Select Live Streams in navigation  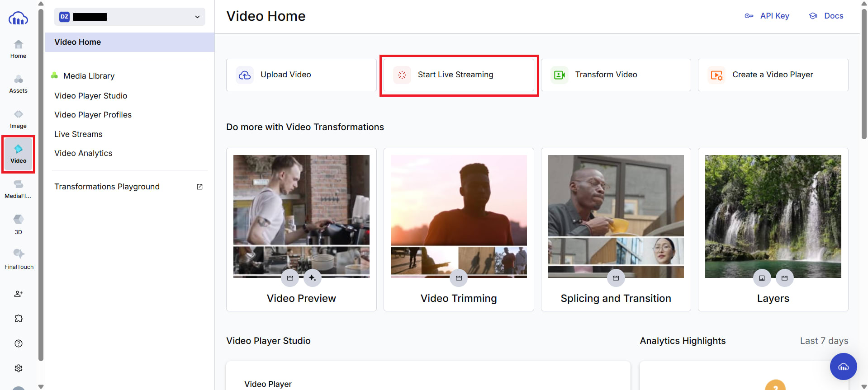[78, 134]
